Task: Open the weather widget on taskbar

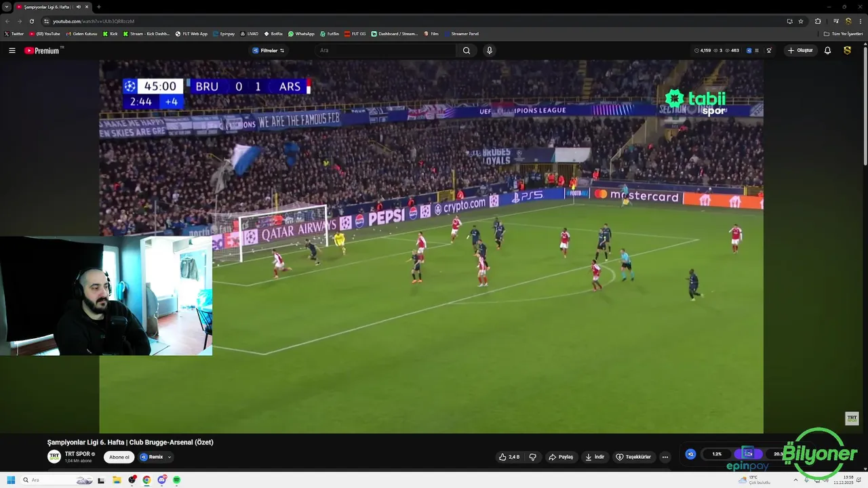Action: (755, 480)
